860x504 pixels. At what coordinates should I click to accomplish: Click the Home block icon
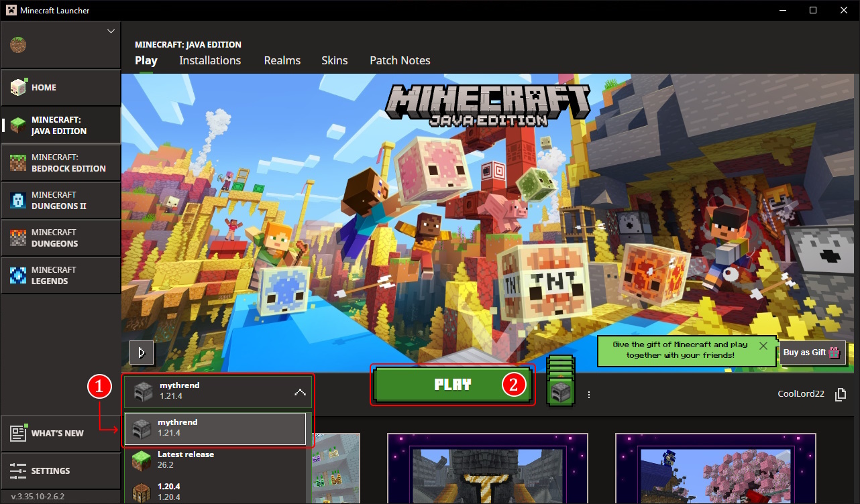[x=18, y=87]
